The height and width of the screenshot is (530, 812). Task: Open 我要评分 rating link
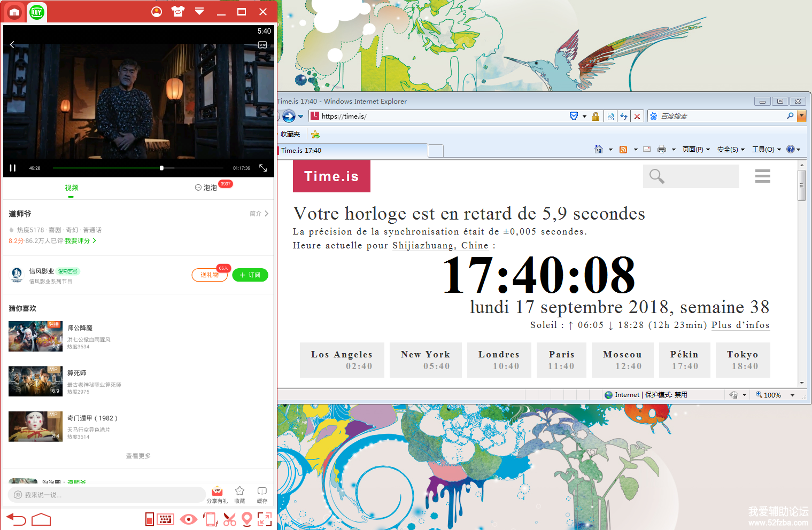coord(80,241)
